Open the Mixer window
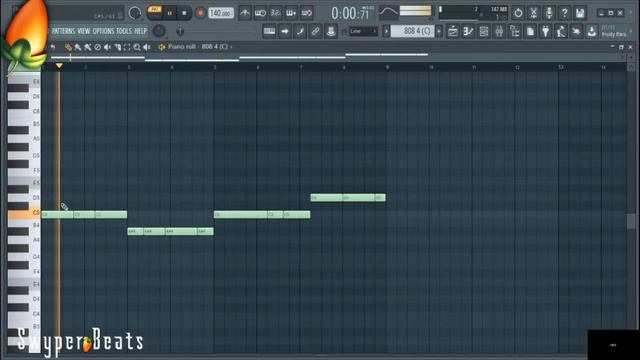Image resolution: width=640 pixels, height=360 pixels. 499,31
